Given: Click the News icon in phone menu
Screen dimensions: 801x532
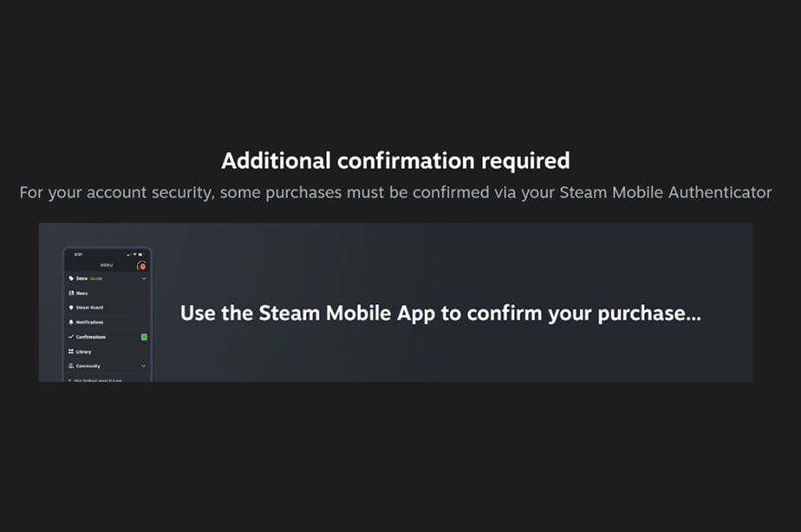Looking at the screenshot, I should pyautogui.click(x=71, y=294).
